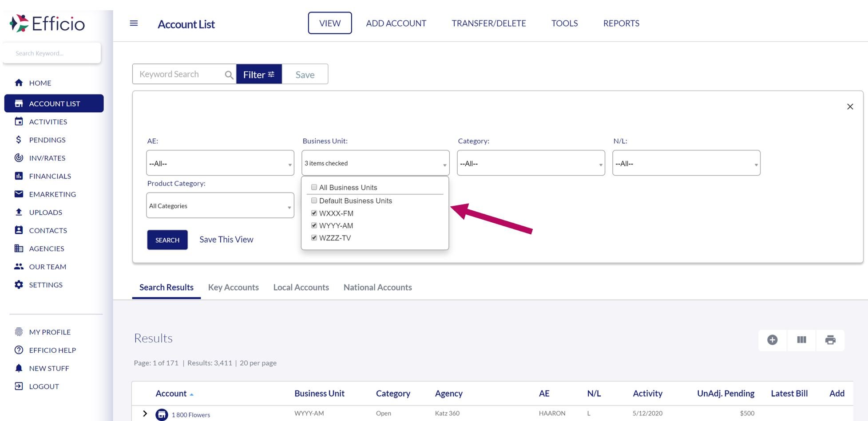Click the Home house icon
The image size is (868, 421).
tap(19, 83)
